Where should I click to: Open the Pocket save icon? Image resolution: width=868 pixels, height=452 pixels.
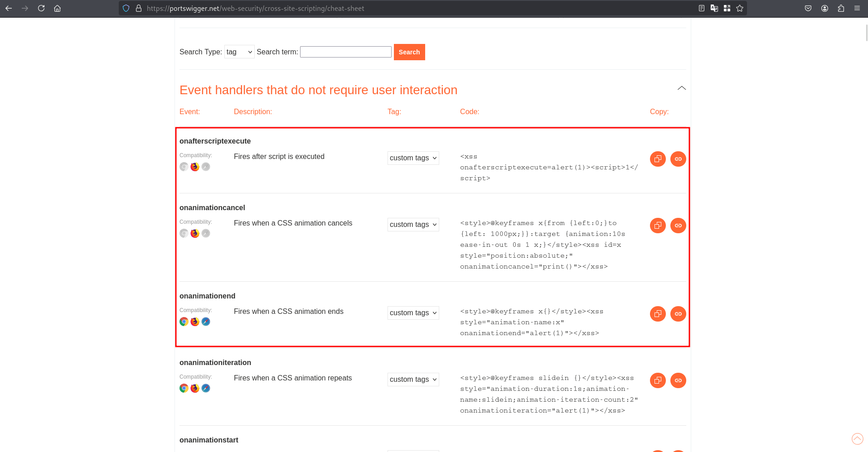808,8
